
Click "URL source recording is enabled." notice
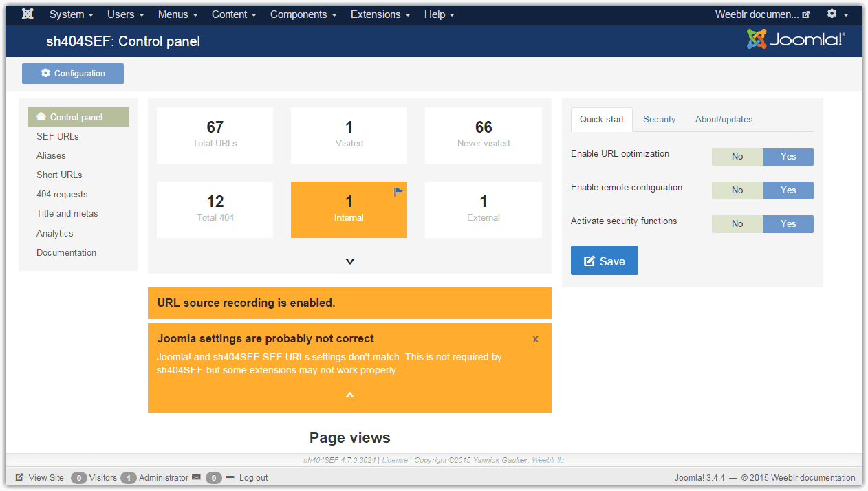(x=246, y=303)
